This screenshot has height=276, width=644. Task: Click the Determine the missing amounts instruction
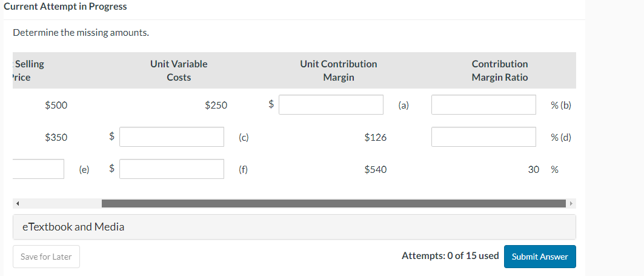coord(81,32)
